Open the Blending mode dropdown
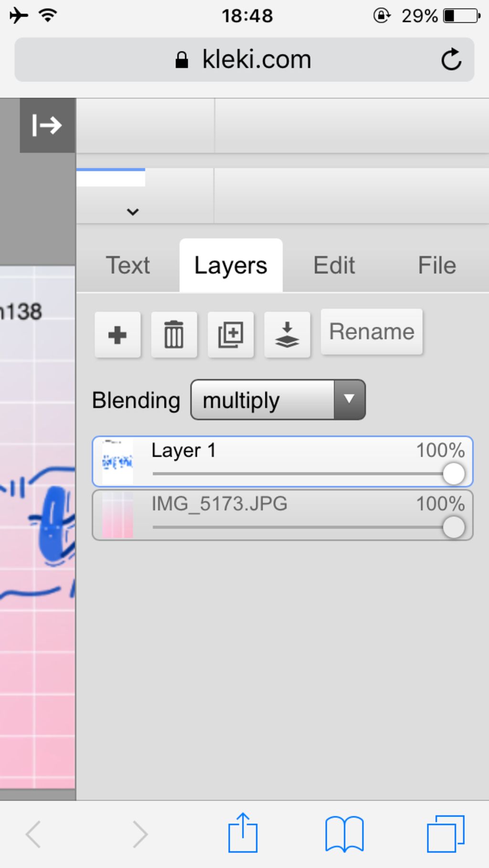 coord(278,400)
